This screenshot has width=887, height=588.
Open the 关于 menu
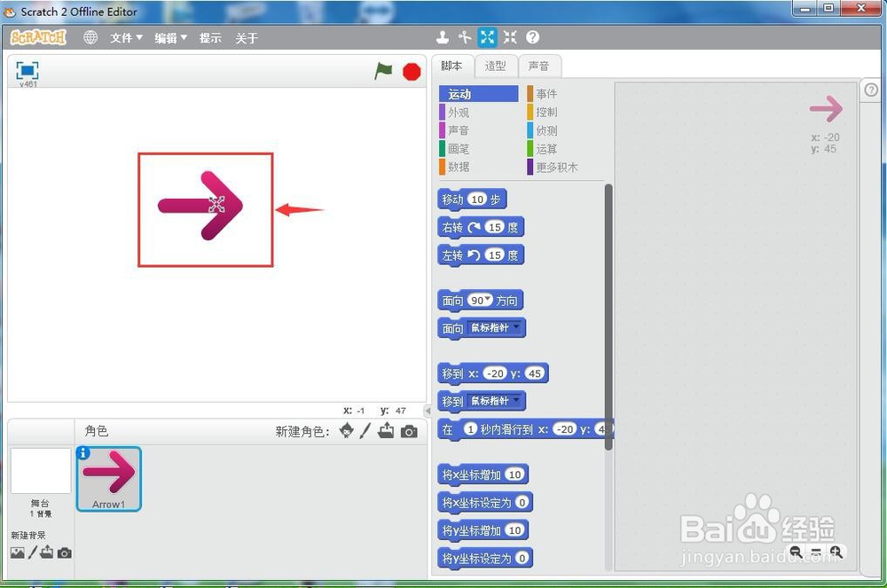(246, 38)
